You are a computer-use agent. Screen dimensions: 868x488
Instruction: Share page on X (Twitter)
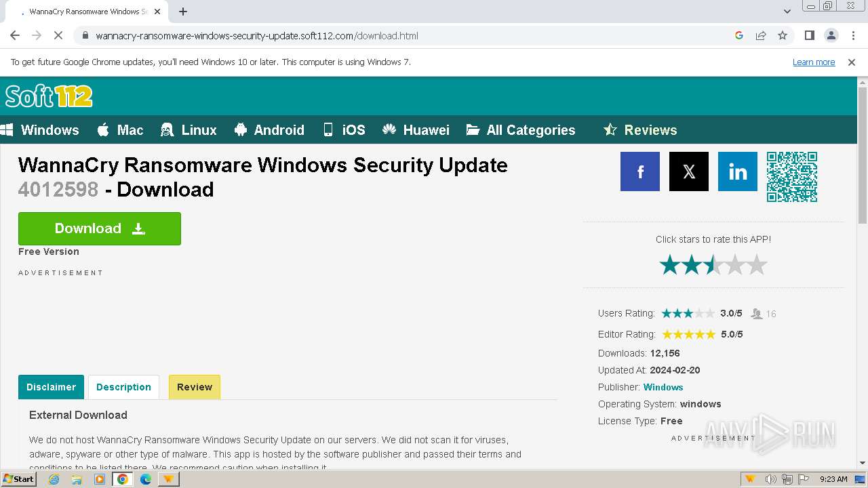(689, 171)
